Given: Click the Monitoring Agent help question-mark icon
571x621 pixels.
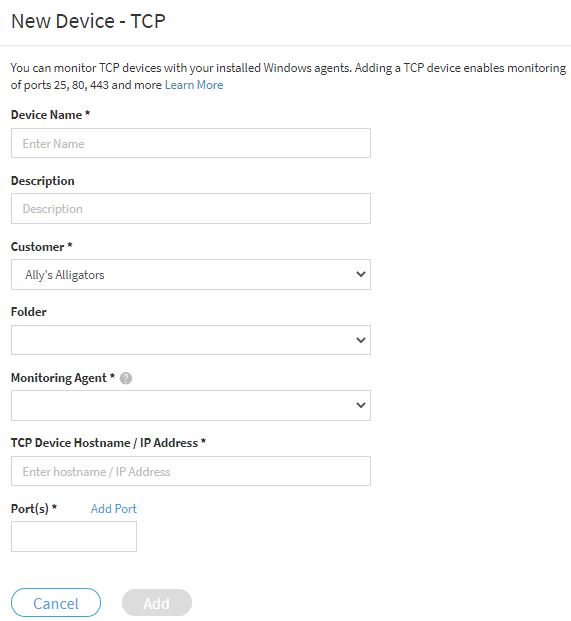Looking at the screenshot, I should pyautogui.click(x=126, y=378).
